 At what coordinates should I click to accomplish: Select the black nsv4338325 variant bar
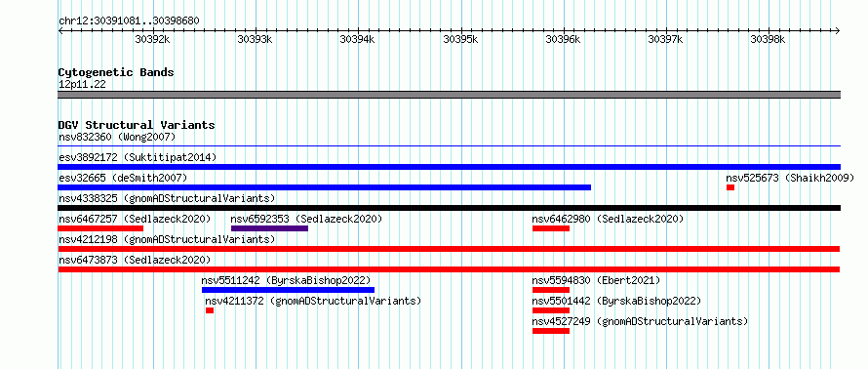tap(449, 208)
